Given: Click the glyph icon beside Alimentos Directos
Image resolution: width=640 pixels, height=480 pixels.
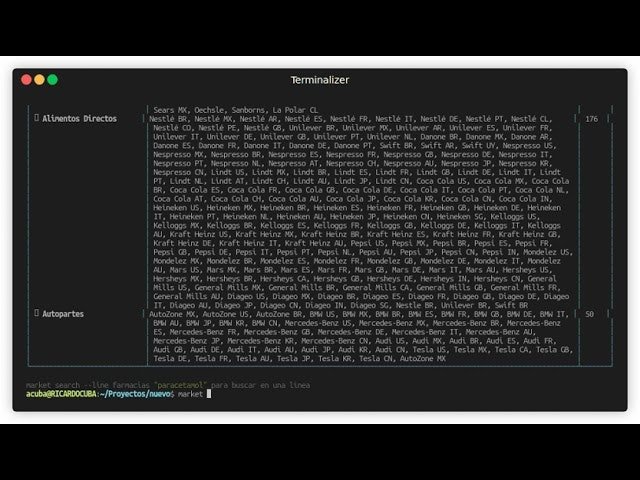Looking at the screenshot, I should [36, 118].
